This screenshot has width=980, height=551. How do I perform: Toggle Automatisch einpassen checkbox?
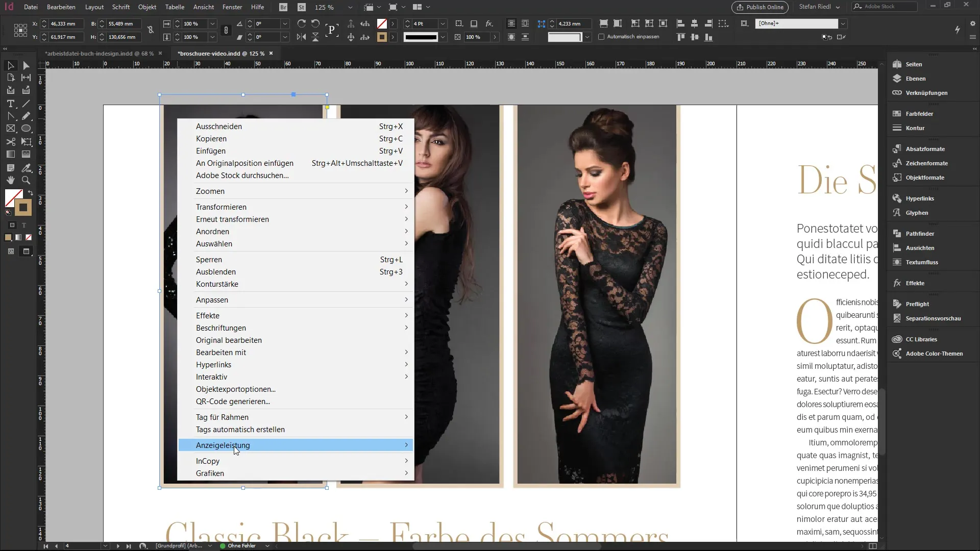tap(601, 37)
